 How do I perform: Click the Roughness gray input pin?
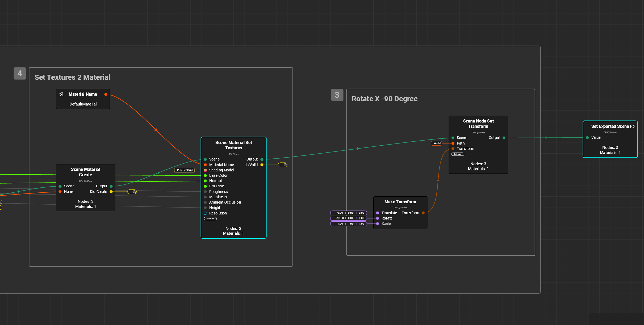click(205, 192)
